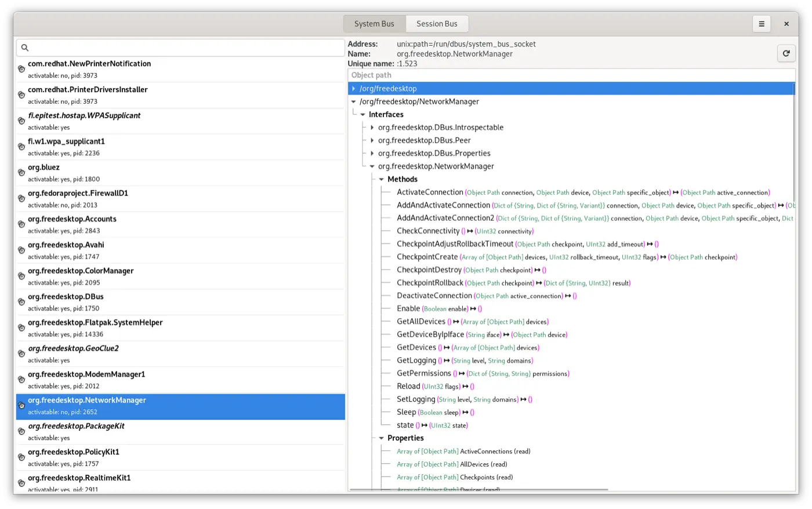This screenshot has width=812, height=509.
Task: Click the refresh icon beside the address info
Action: [786, 53]
